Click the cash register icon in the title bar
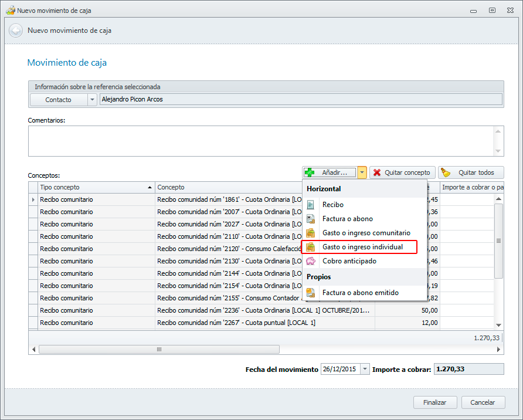 pos(11,11)
